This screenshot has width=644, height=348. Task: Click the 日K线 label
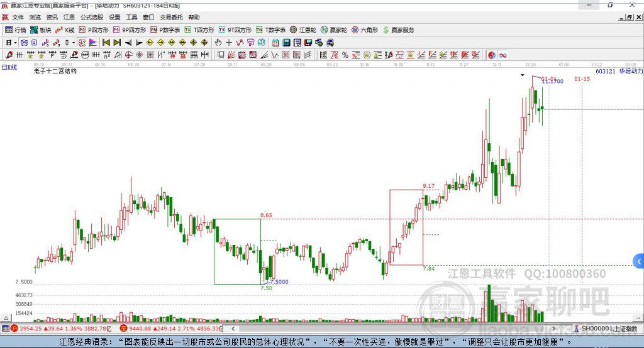(x=9, y=67)
